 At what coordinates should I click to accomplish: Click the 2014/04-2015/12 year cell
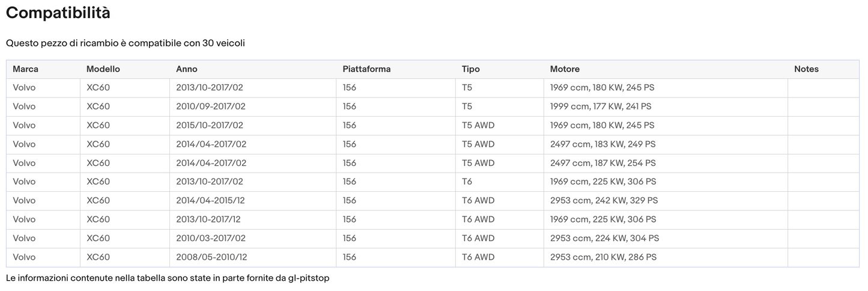pos(210,200)
